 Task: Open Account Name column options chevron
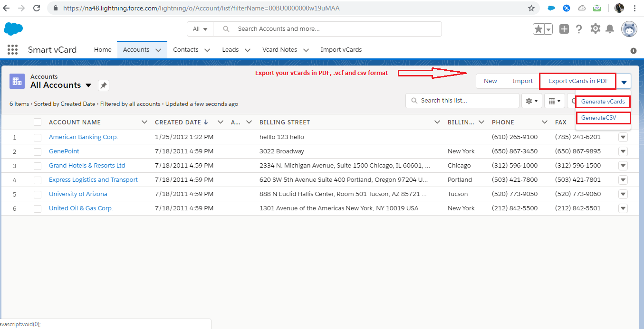point(144,122)
